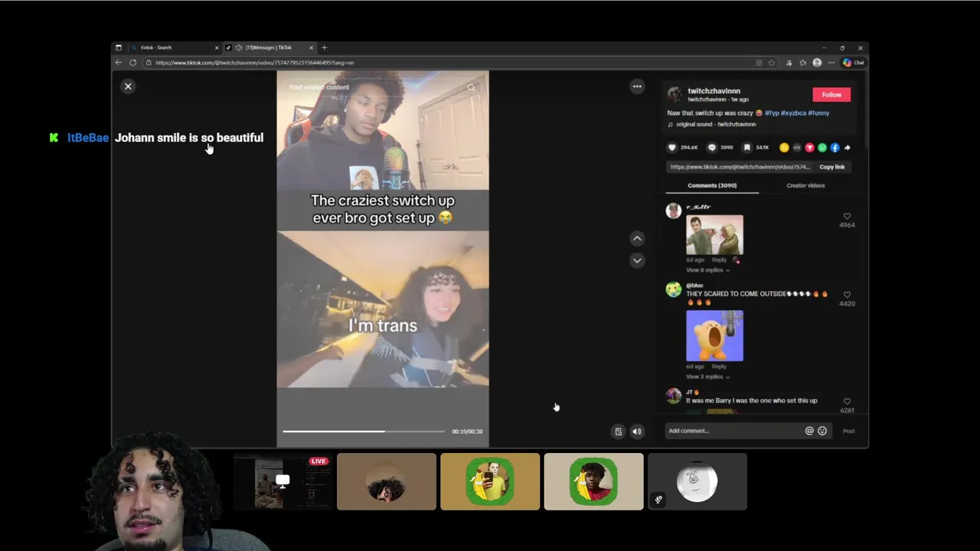
Task: Close the tiktok - Search browser tab
Action: click(x=217, y=47)
